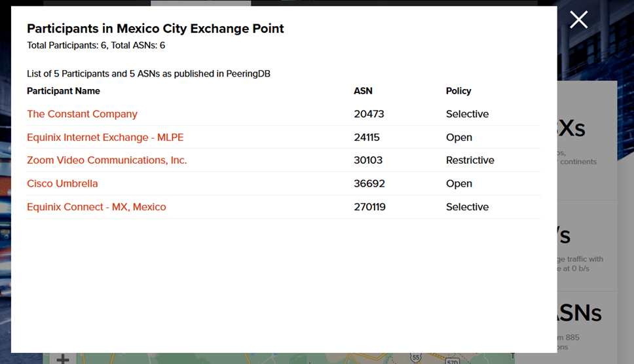Viewport: 634px width, 364px height.
Task: Click the Participants in Mexico City Exchange Point title
Action: [x=155, y=29]
